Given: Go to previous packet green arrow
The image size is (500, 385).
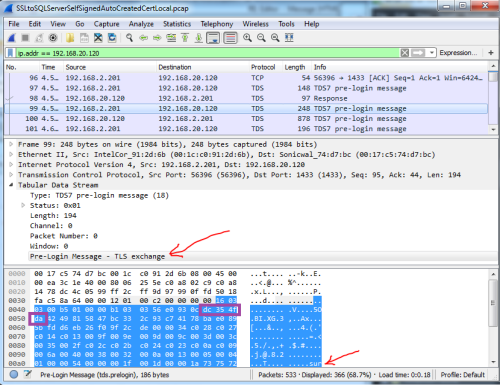Looking at the screenshot, I should pyautogui.click(x=143, y=38).
